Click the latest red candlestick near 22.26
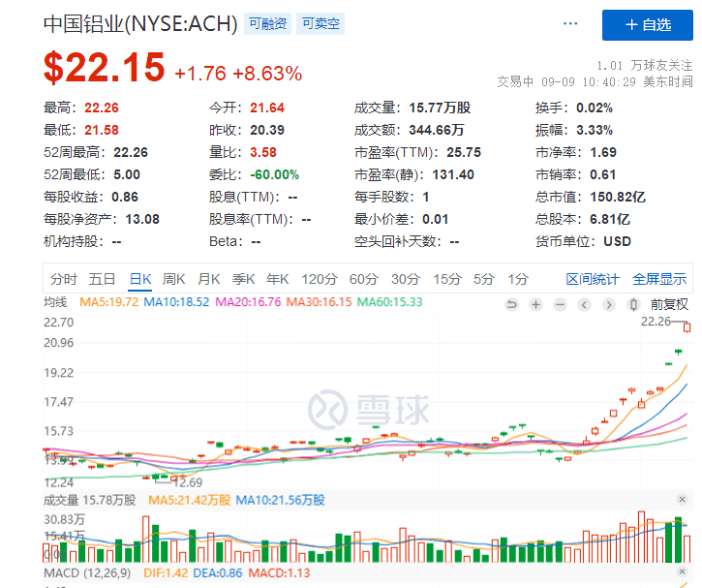The image size is (702, 588). [x=687, y=327]
